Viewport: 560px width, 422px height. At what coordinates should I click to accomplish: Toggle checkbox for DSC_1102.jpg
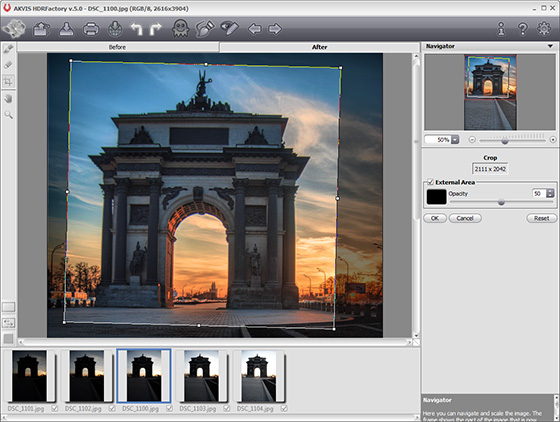point(112,408)
